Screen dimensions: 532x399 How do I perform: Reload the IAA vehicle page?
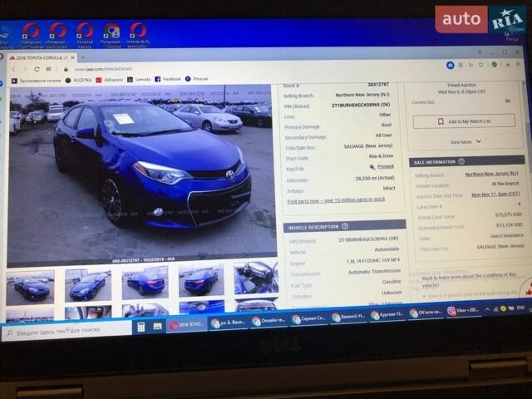[x=37, y=69]
